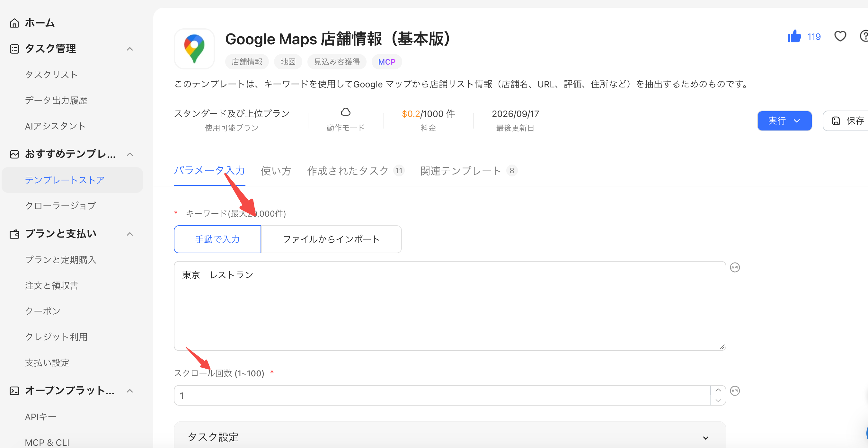This screenshot has width=868, height=448.
Task: Open タスクリスト in sidebar
Action: pos(51,75)
